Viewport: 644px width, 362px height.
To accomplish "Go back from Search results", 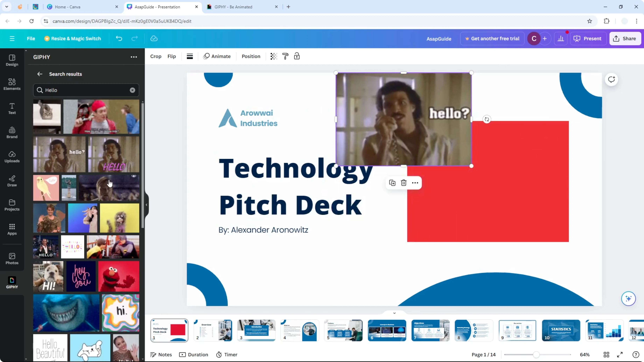I will (x=40, y=74).
